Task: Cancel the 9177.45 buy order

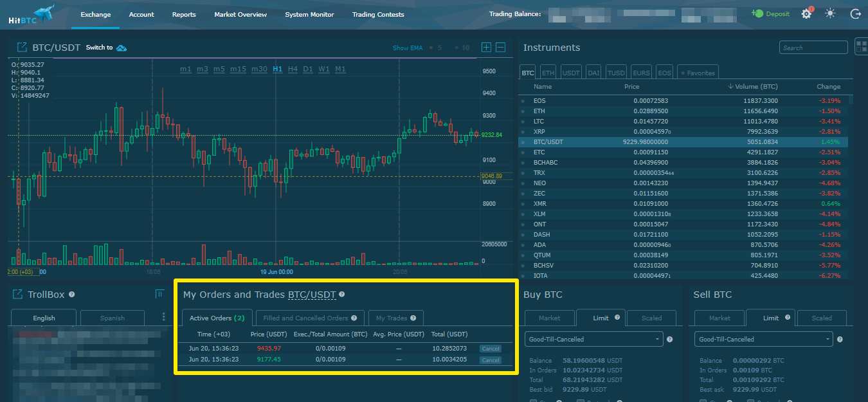Action: 491,360
